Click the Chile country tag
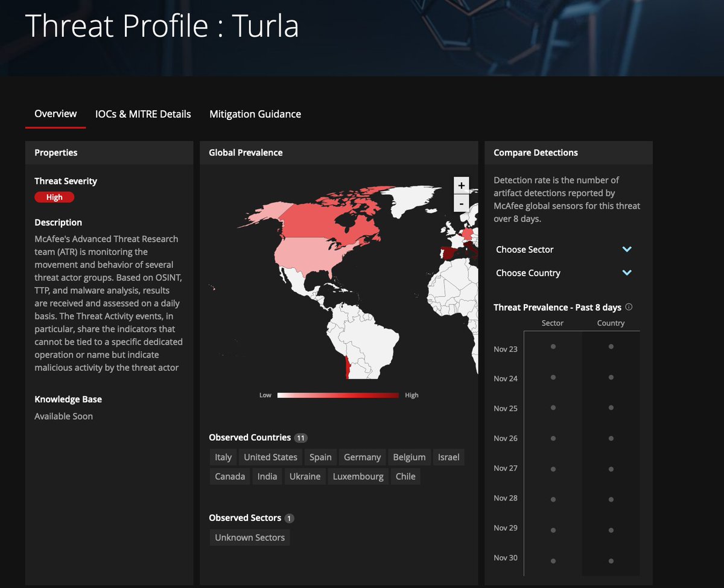This screenshot has width=724, height=588. (405, 476)
